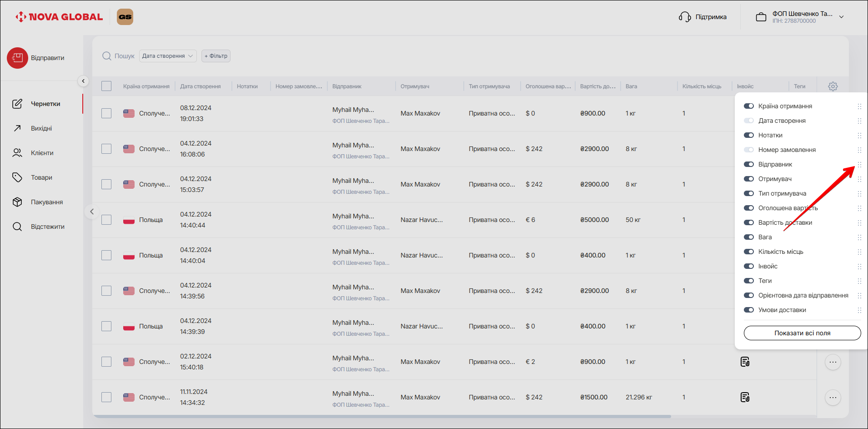Expand the ФОП Шевченко account dropdown
This screenshot has height=429, width=868.
[841, 17]
